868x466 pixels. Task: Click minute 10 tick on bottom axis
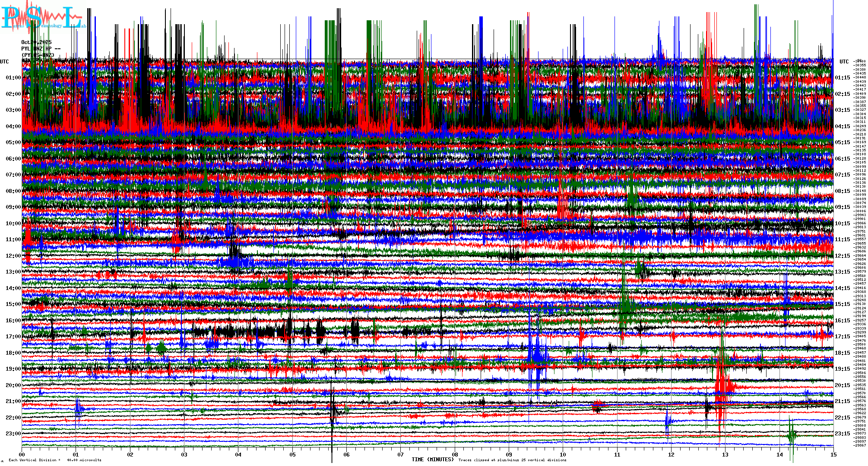point(563,454)
